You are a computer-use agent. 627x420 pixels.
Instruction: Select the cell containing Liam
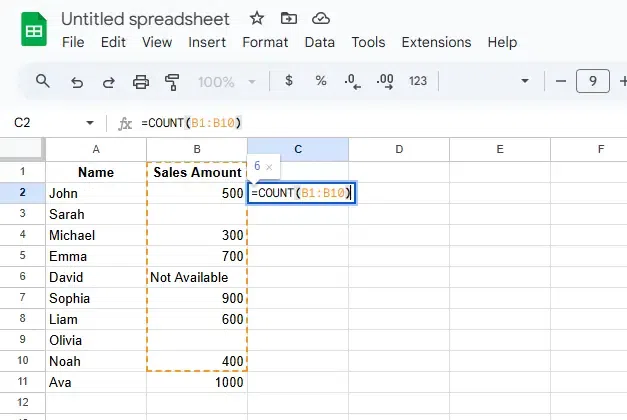point(96,319)
